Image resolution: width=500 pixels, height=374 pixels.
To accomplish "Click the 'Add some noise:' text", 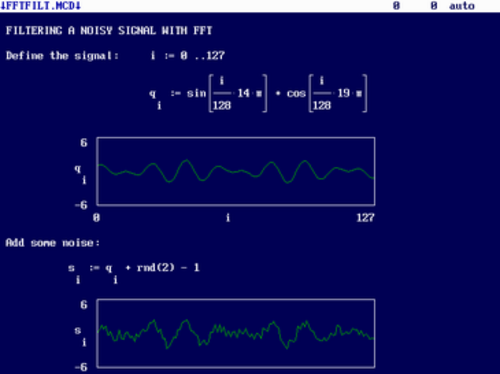I will click(x=53, y=243).
